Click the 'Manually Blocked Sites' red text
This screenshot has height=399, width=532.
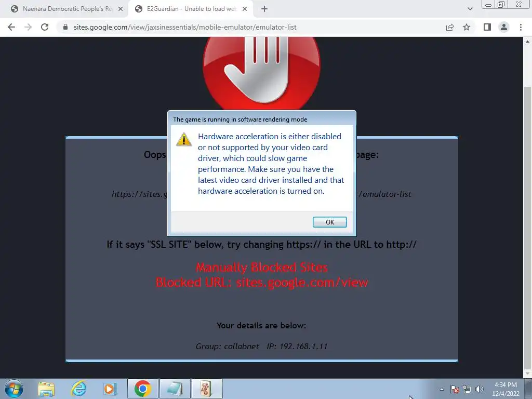pos(262,268)
